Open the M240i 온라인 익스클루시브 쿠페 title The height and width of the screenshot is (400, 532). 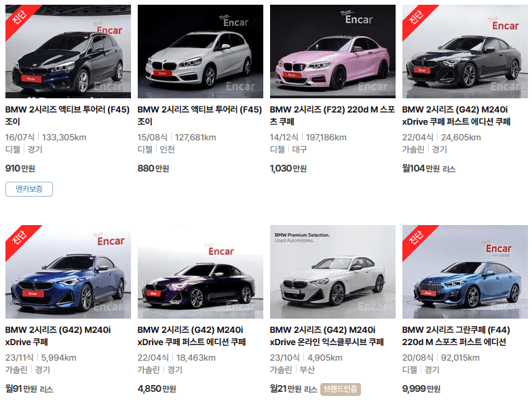point(327,336)
